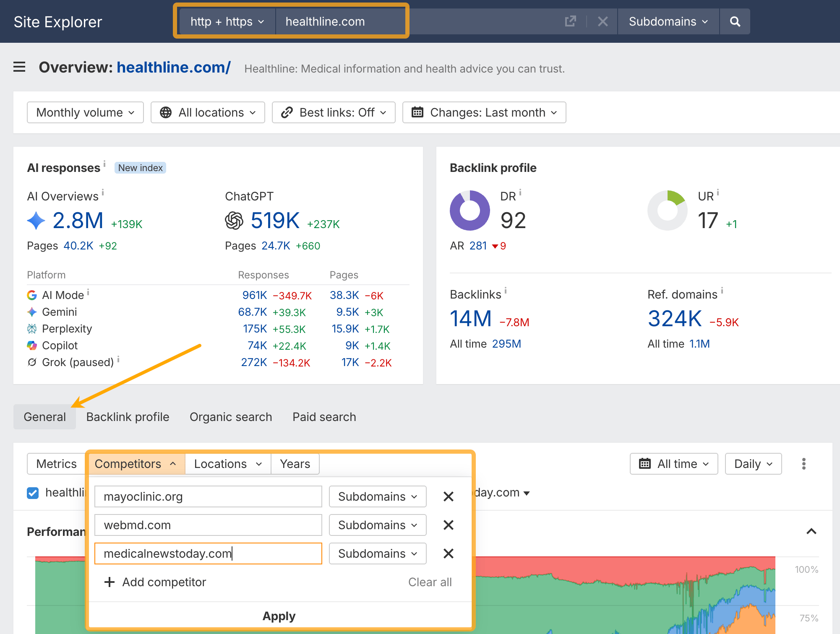
Task: Click the UR donut chart
Action: tap(668, 210)
